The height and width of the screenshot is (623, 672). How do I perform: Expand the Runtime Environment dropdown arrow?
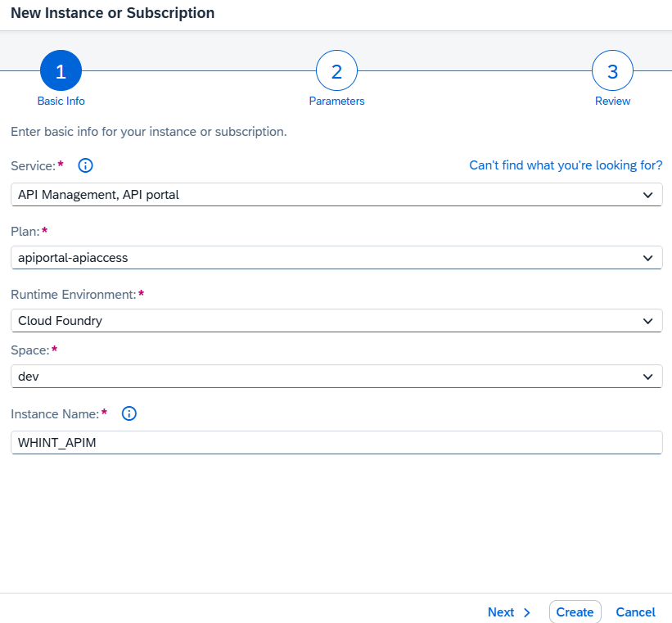tap(647, 321)
